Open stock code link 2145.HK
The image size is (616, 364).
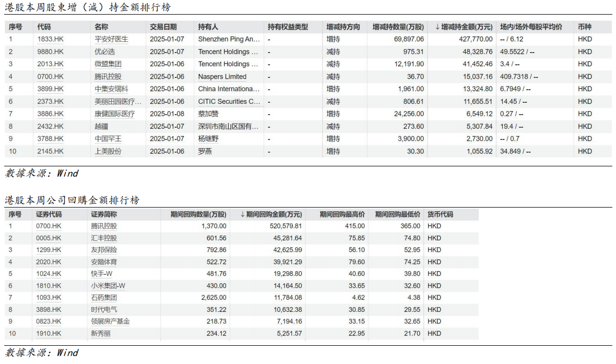(x=50, y=151)
